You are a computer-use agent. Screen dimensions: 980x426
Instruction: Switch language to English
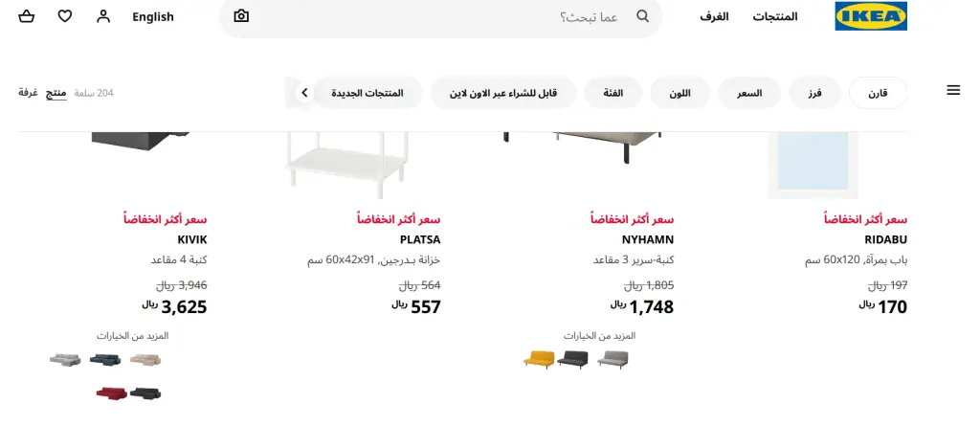(x=153, y=17)
